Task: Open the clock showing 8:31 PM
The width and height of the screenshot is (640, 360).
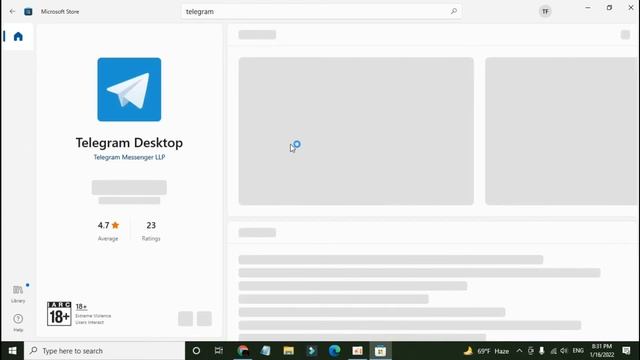Action: [x=602, y=351]
